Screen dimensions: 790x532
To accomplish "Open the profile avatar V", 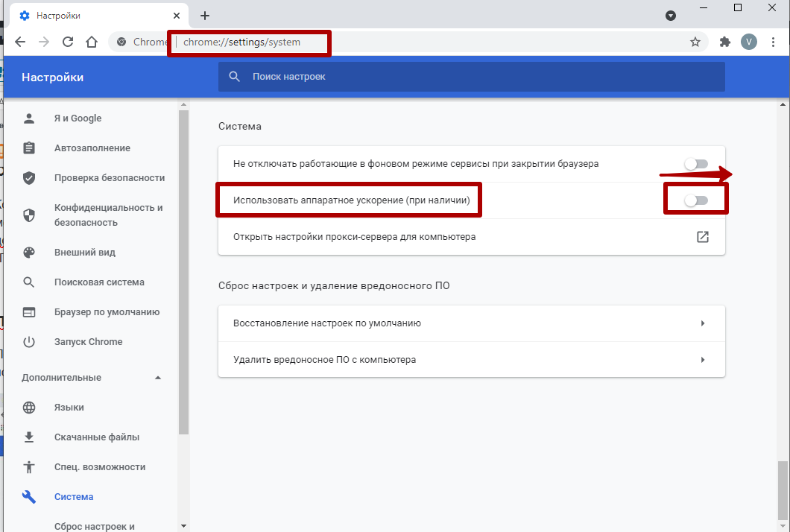I will (x=749, y=42).
